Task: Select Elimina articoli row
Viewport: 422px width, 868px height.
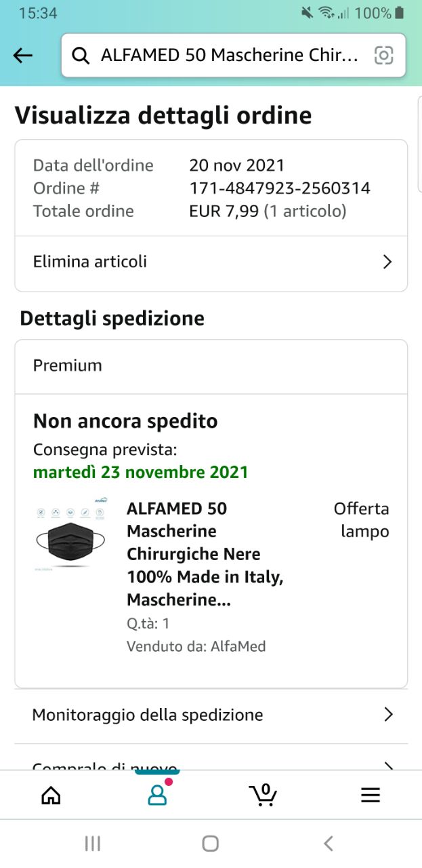Action: [203, 262]
